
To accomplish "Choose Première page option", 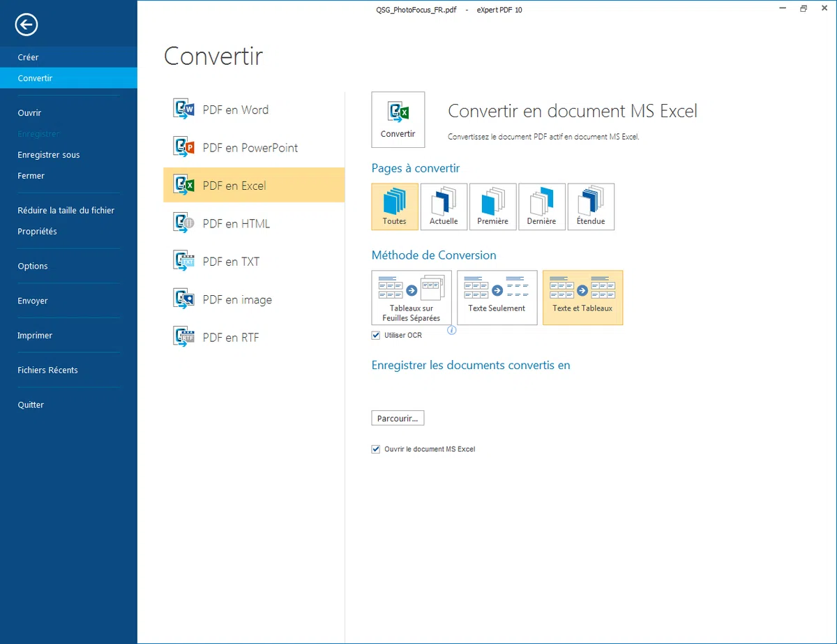I will pos(492,207).
